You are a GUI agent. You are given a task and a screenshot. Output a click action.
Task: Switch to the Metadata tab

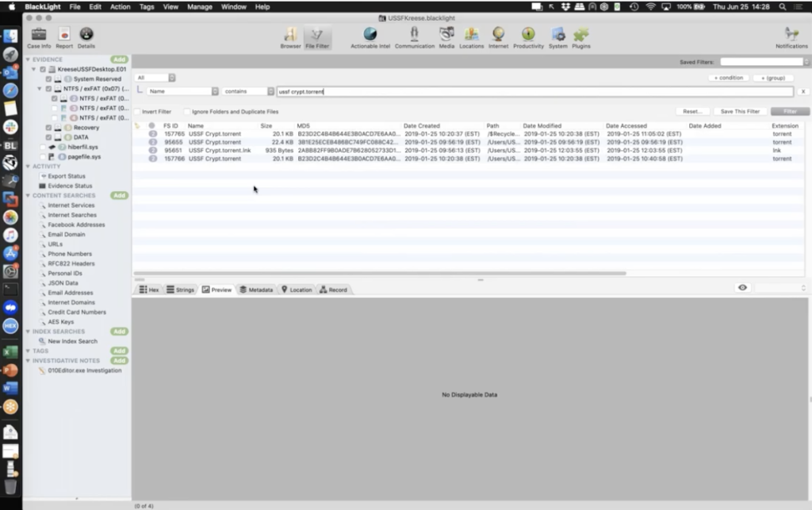(256, 290)
